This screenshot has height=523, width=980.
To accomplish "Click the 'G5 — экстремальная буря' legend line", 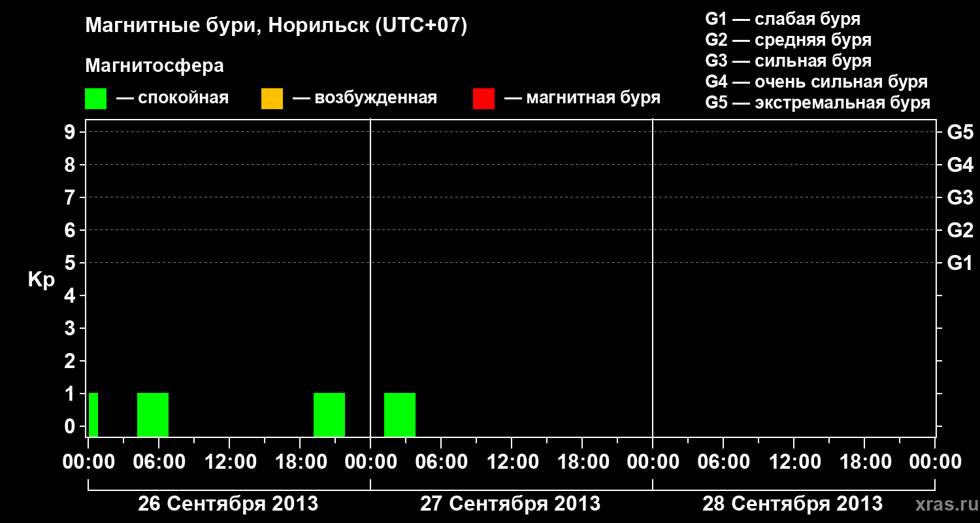I will (818, 103).
